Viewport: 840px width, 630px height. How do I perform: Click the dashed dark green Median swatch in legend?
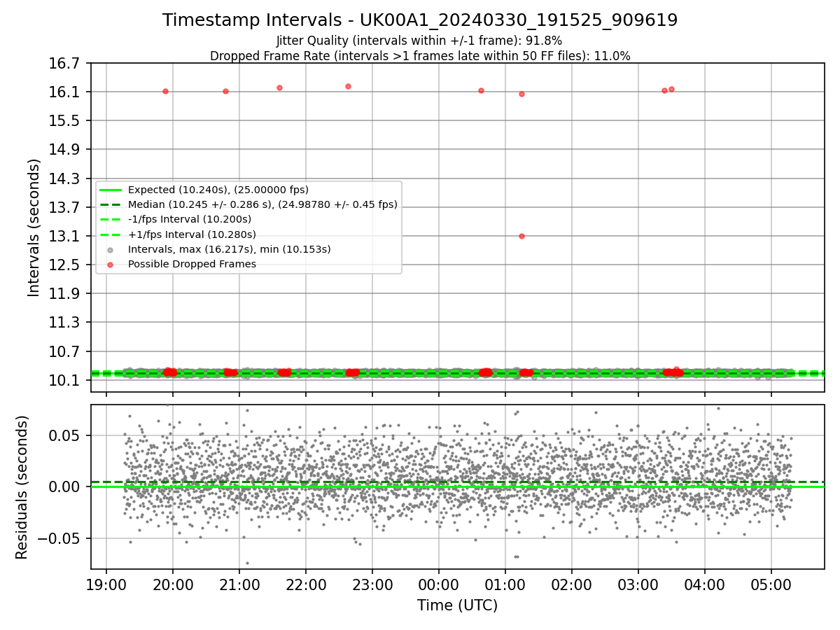pos(111,204)
